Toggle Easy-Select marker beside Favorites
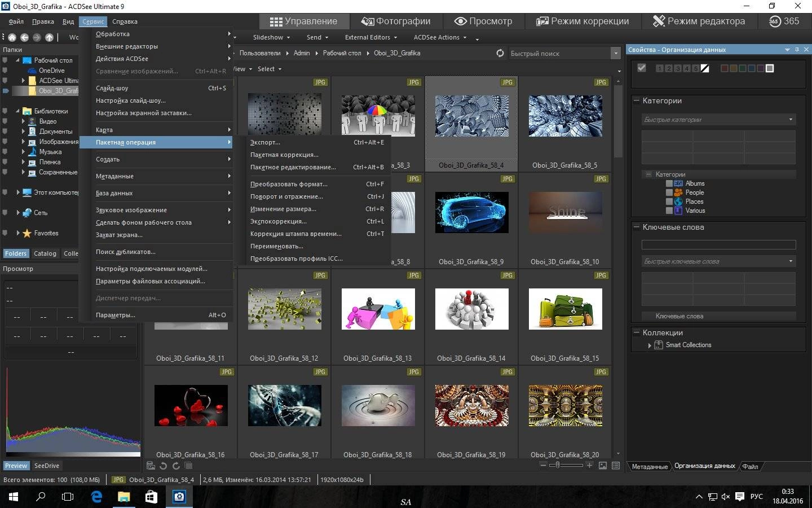The height and width of the screenshot is (508, 812). coord(5,233)
